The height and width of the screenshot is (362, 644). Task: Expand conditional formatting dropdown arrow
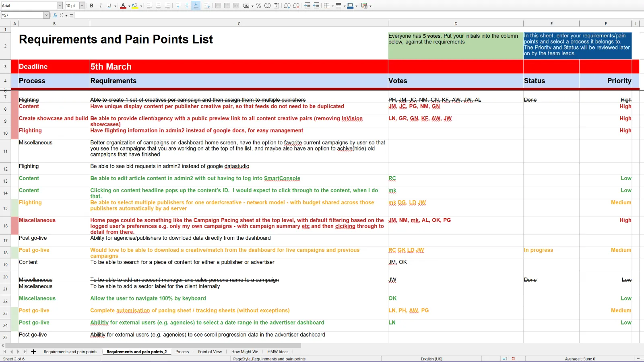371,6
